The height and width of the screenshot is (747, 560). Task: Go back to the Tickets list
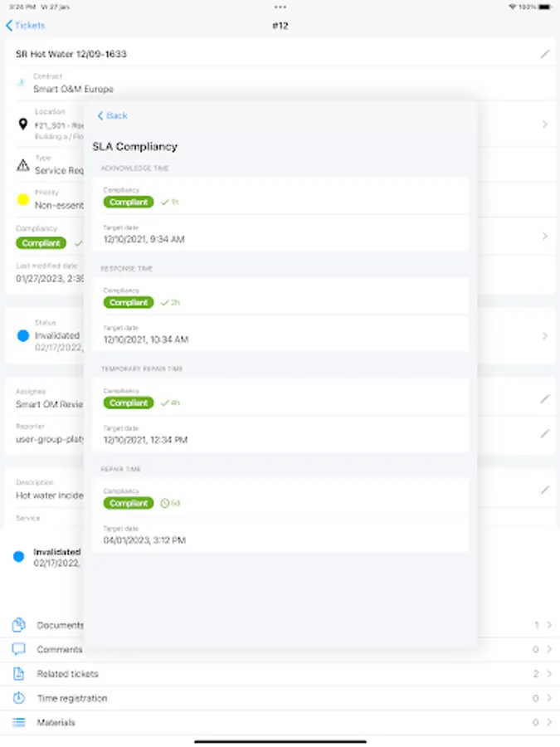(x=25, y=25)
